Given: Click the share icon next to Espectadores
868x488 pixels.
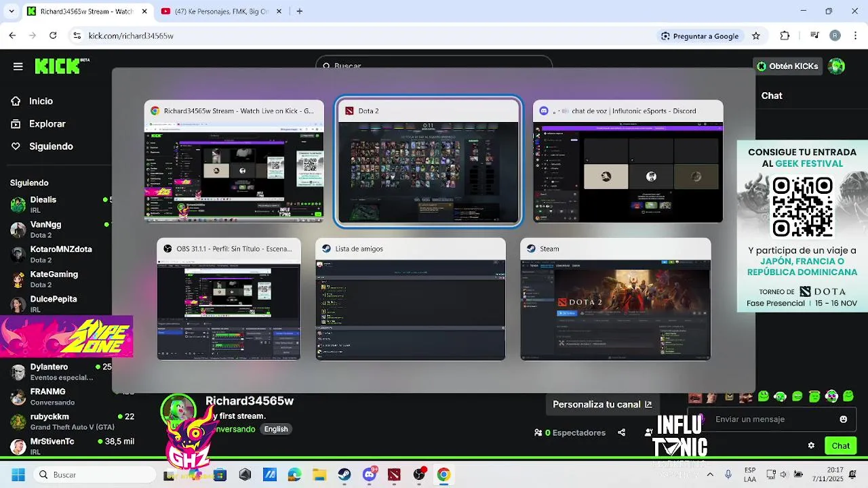Looking at the screenshot, I should click(621, 432).
